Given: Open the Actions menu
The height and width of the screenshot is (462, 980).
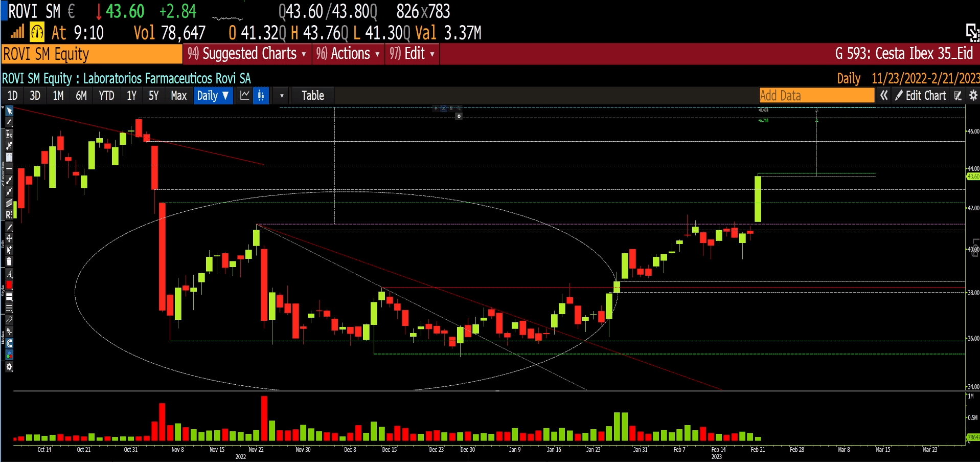Looking at the screenshot, I should (x=348, y=54).
